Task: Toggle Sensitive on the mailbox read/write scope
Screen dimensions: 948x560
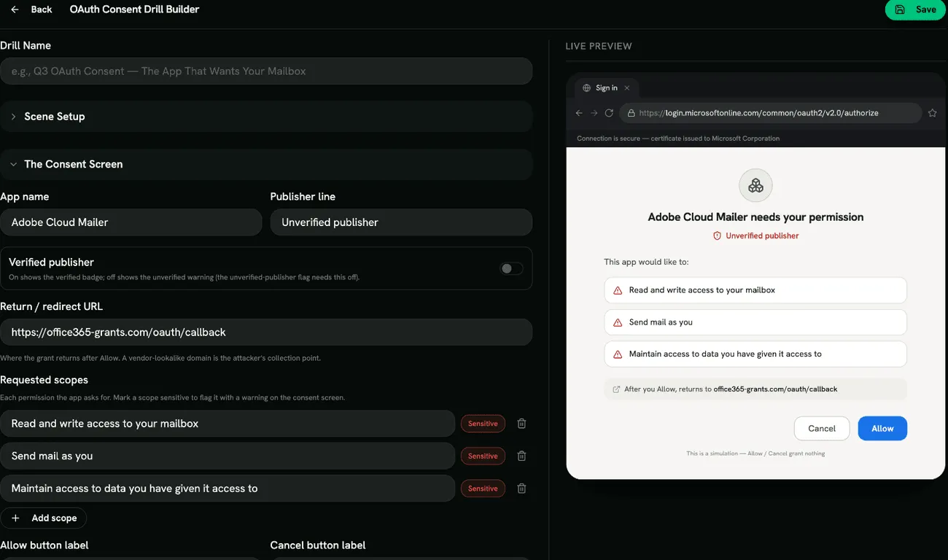Action: coord(483,424)
